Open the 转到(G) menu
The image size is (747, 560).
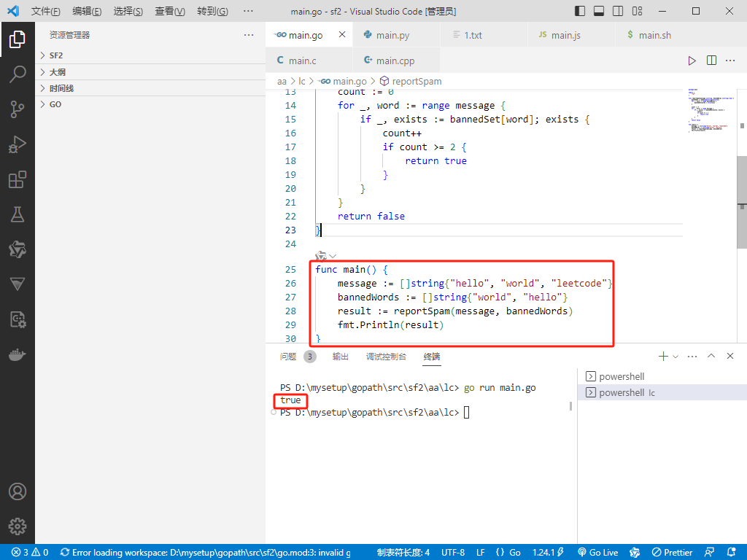click(212, 11)
